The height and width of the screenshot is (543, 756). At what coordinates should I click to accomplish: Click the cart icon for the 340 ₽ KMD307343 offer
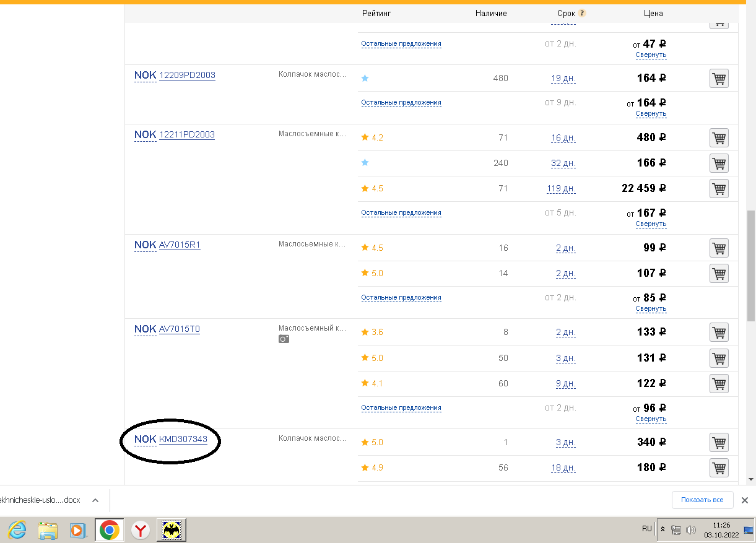pos(718,443)
